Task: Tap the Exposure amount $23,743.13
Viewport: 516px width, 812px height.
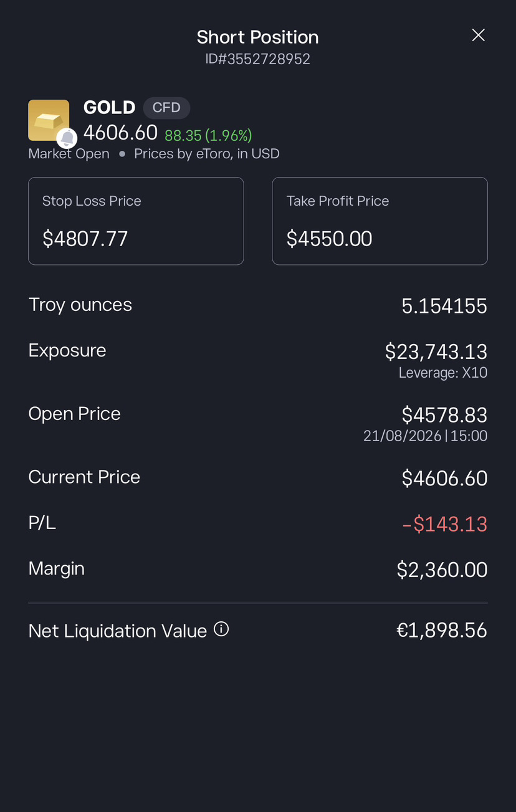Action: (436, 351)
